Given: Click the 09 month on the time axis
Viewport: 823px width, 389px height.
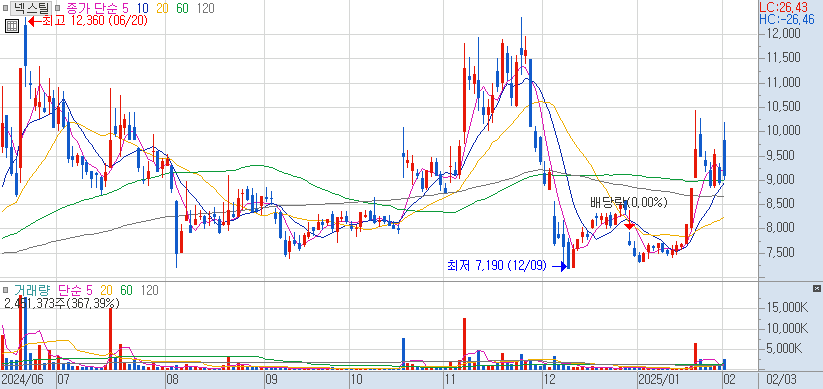Looking at the screenshot, I should 271,380.
